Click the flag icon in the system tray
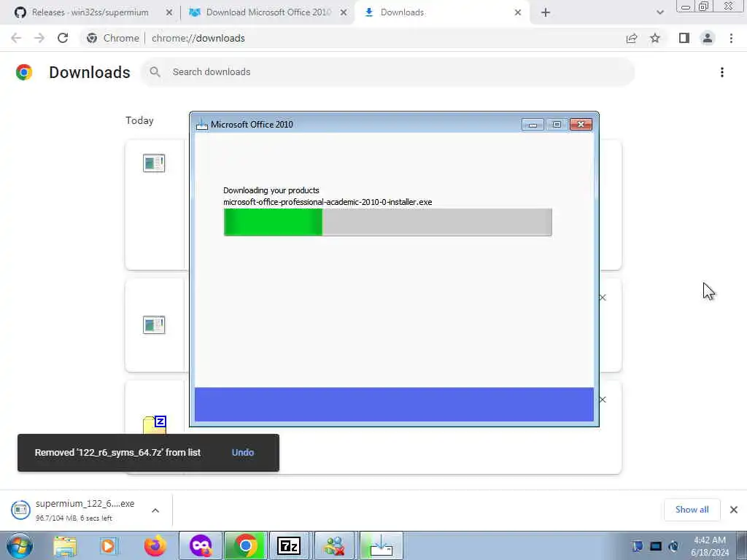The image size is (747, 560). pyautogui.click(x=638, y=547)
